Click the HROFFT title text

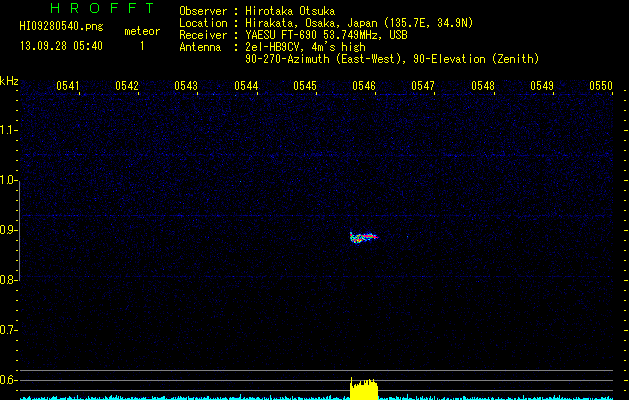(x=102, y=8)
